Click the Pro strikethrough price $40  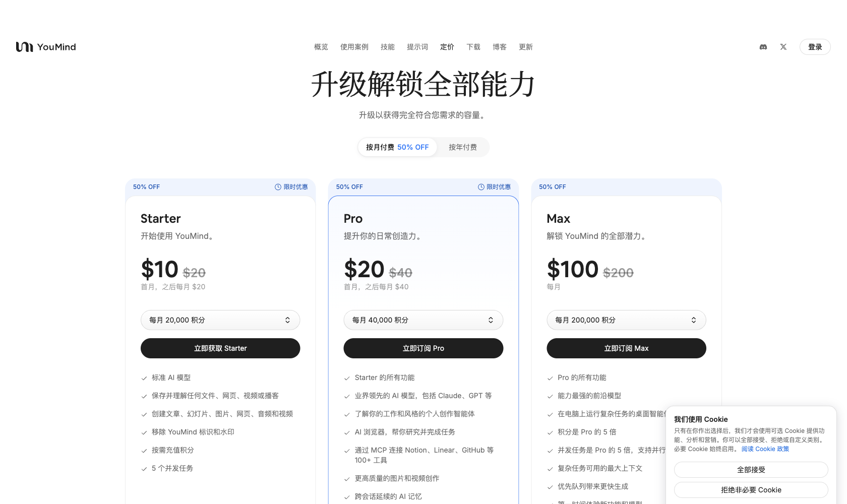click(x=401, y=273)
